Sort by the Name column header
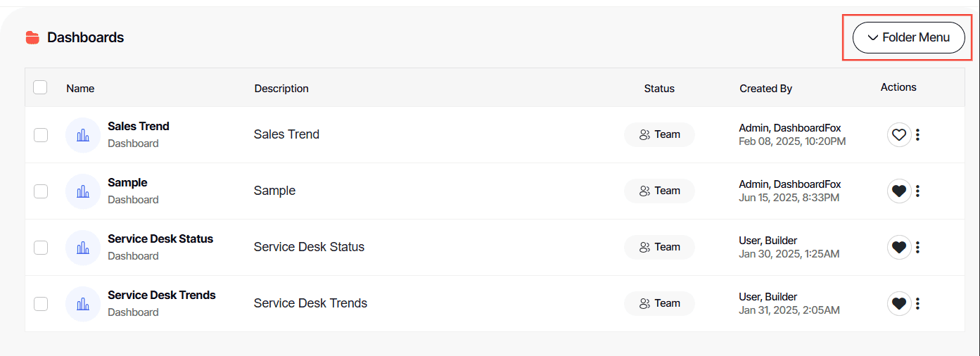This screenshot has height=356, width=980. pyautogui.click(x=80, y=89)
